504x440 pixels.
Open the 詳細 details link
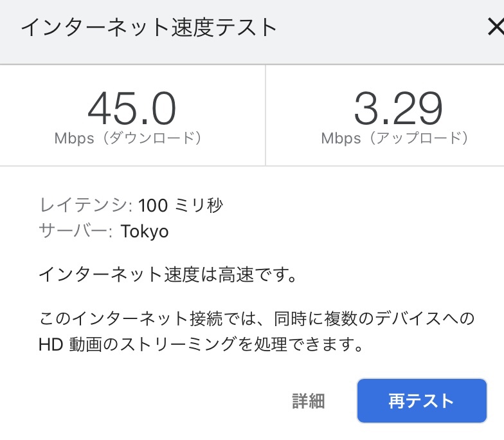pyautogui.click(x=309, y=401)
